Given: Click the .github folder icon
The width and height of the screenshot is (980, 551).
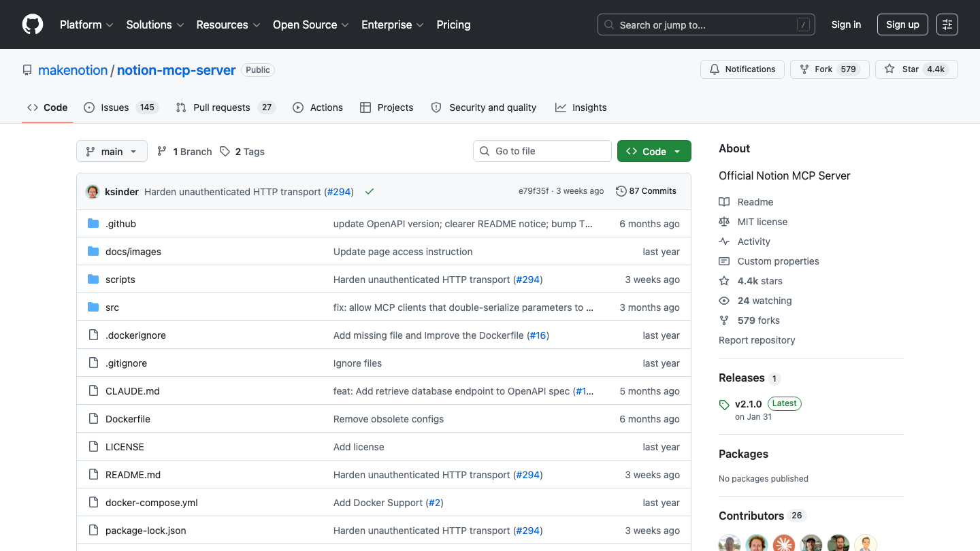Looking at the screenshot, I should click(x=93, y=224).
